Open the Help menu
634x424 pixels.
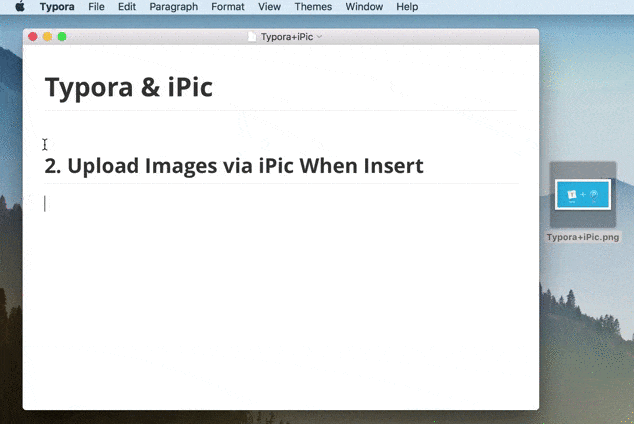(x=407, y=7)
